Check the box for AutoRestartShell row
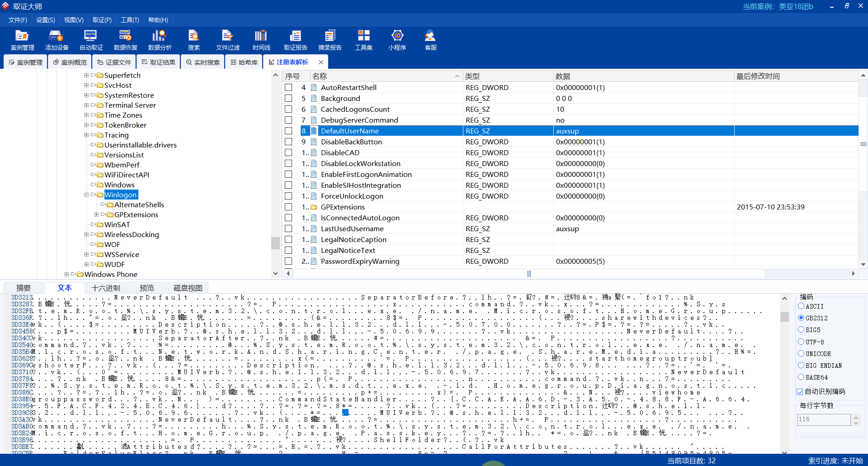 [288, 88]
